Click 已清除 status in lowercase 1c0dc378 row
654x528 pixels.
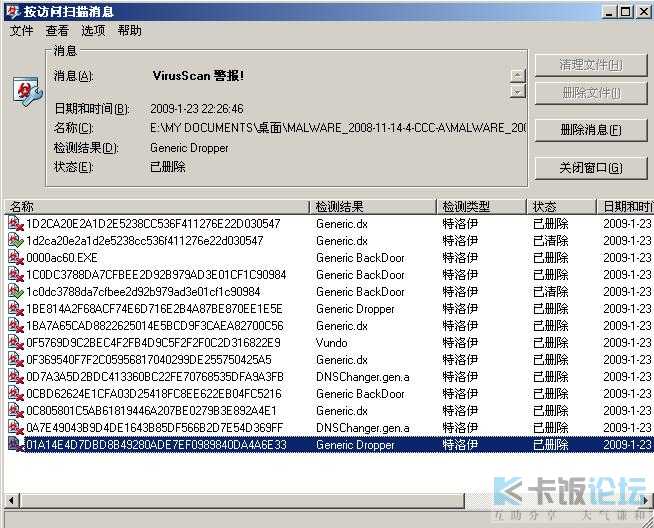point(551,292)
